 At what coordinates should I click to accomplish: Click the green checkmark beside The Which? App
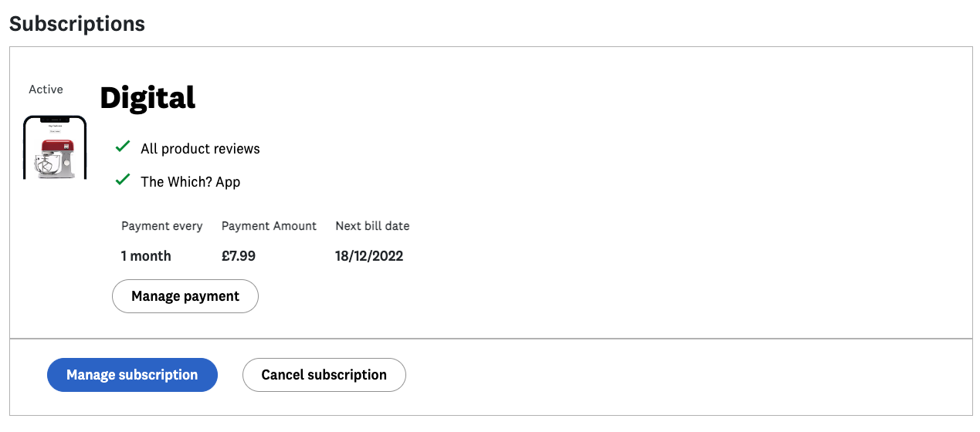(x=122, y=180)
